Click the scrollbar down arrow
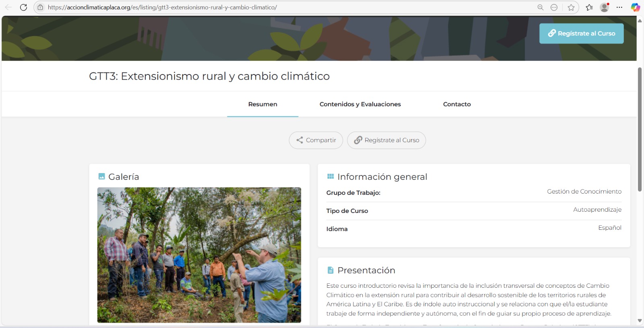Viewport: 644px width, 328px height. tap(640, 320)
